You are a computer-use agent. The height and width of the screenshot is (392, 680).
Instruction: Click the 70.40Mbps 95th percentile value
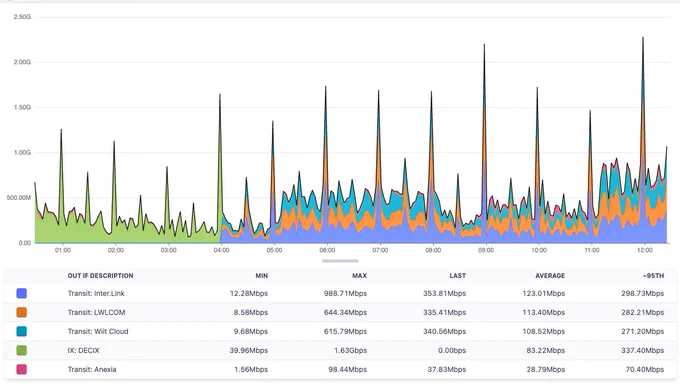[644, 370]
